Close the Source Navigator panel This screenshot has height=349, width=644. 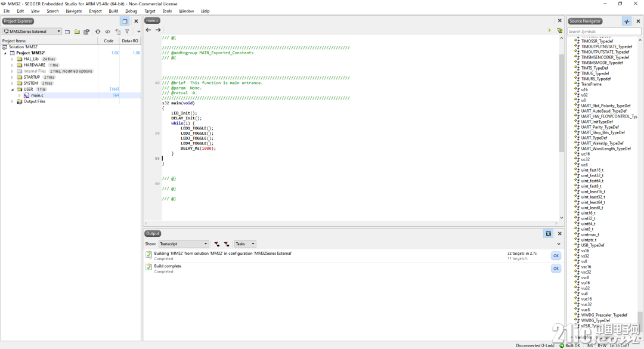point(638,21)
